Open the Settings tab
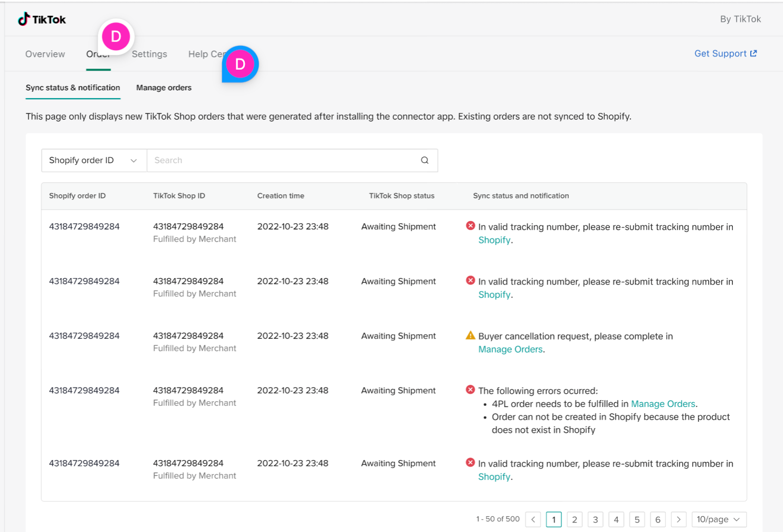The height and width of the screenshot is (532, 783). (149, 54)
